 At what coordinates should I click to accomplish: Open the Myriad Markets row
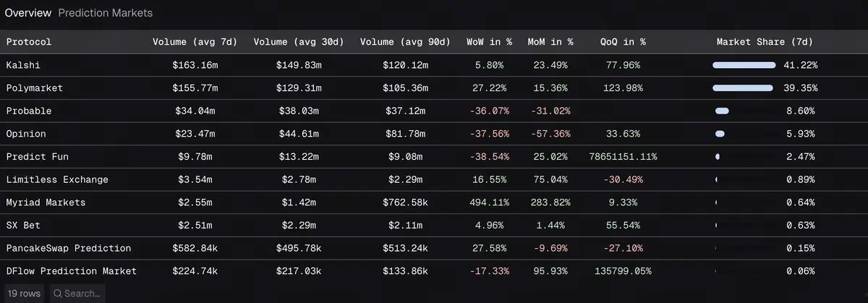click(46, 202)
